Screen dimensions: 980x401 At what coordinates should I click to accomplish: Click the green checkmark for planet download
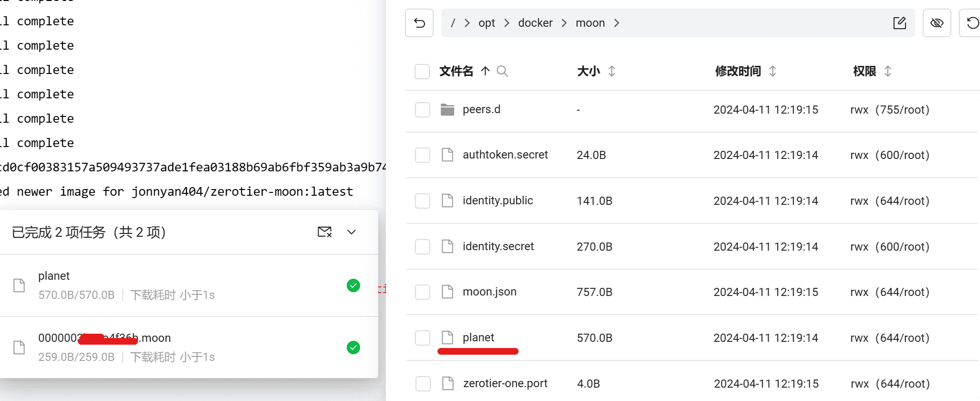353,285
